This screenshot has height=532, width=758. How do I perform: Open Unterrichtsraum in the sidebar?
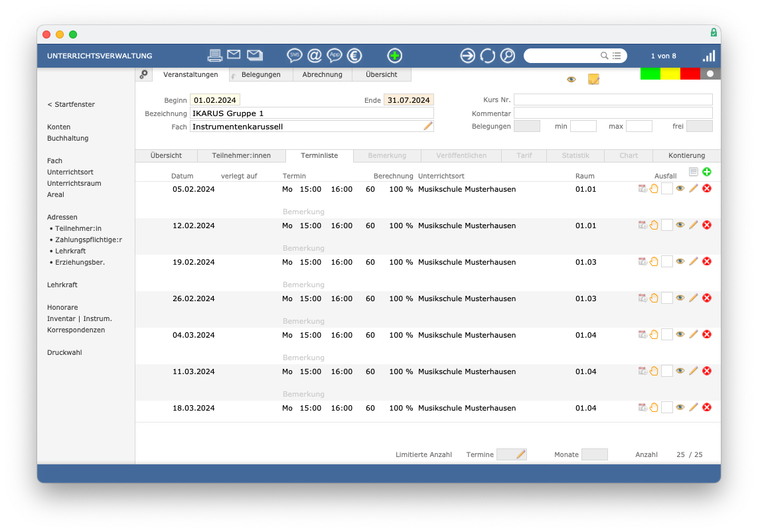coord(74,183)
